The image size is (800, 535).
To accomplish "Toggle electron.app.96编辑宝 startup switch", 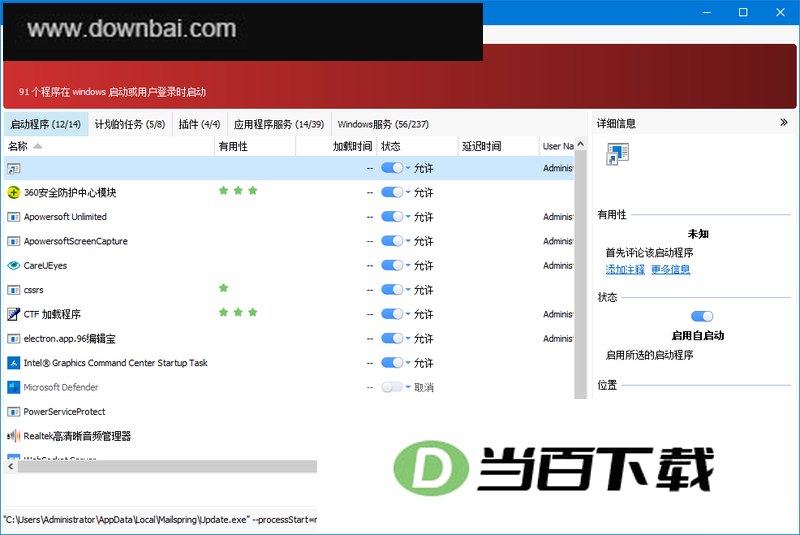I will click(x=392, y=338).
